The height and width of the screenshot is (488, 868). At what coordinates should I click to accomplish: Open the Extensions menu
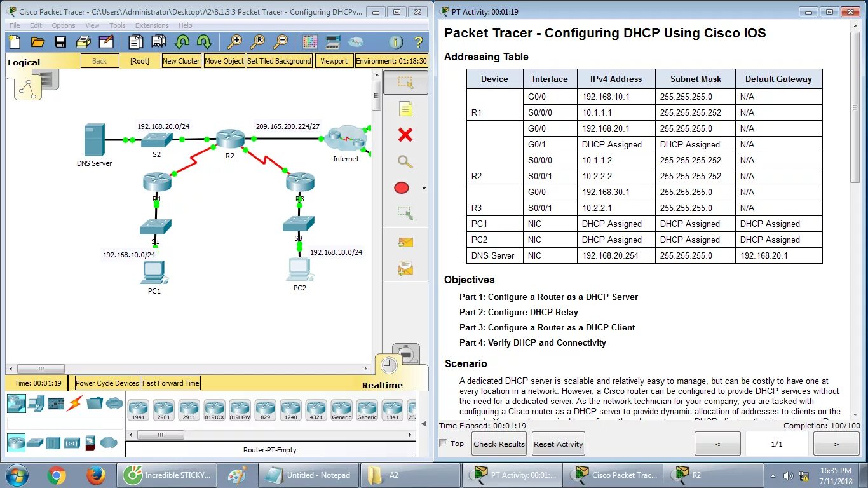click(152, 25)
